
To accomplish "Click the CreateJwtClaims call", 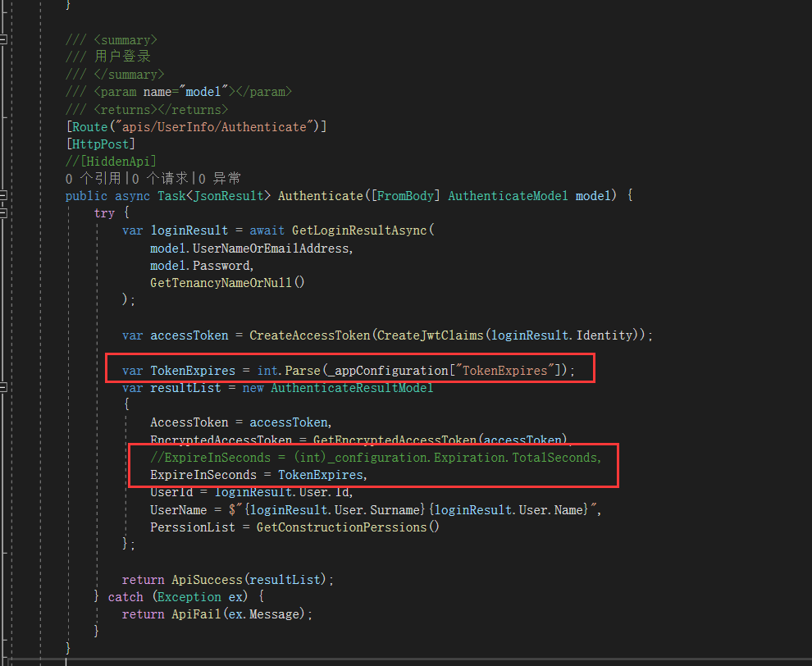I will click(431, 335).
